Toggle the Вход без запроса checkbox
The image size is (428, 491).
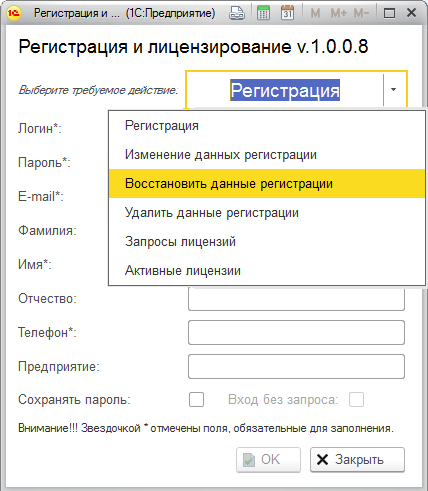(356, 399)
